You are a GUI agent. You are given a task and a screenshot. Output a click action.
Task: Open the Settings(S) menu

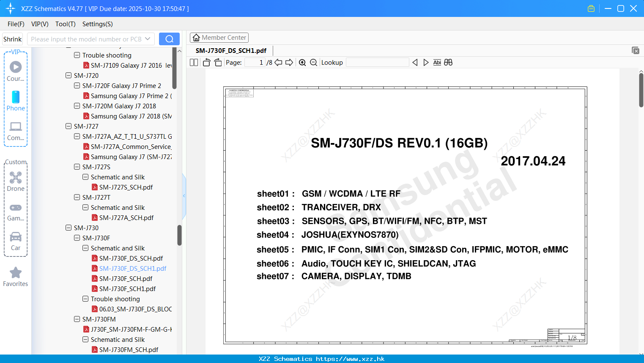tap(98, 24)
